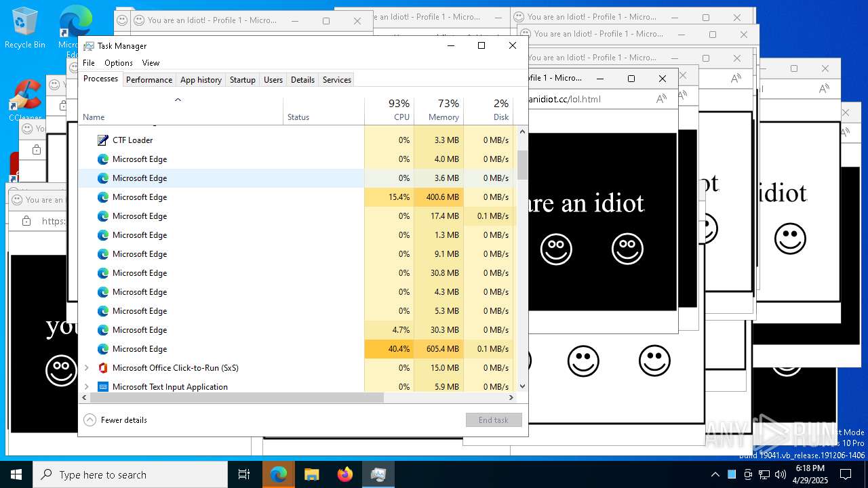Open the File menu in Task Manager
The image size is (868, 488).
[89, 63]
